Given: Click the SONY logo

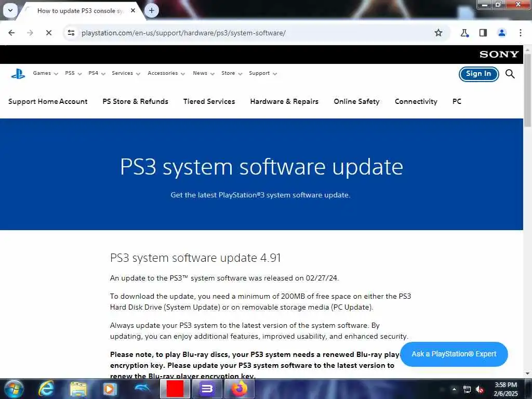Looking at the screenshot, I should (x=499, y=54).
